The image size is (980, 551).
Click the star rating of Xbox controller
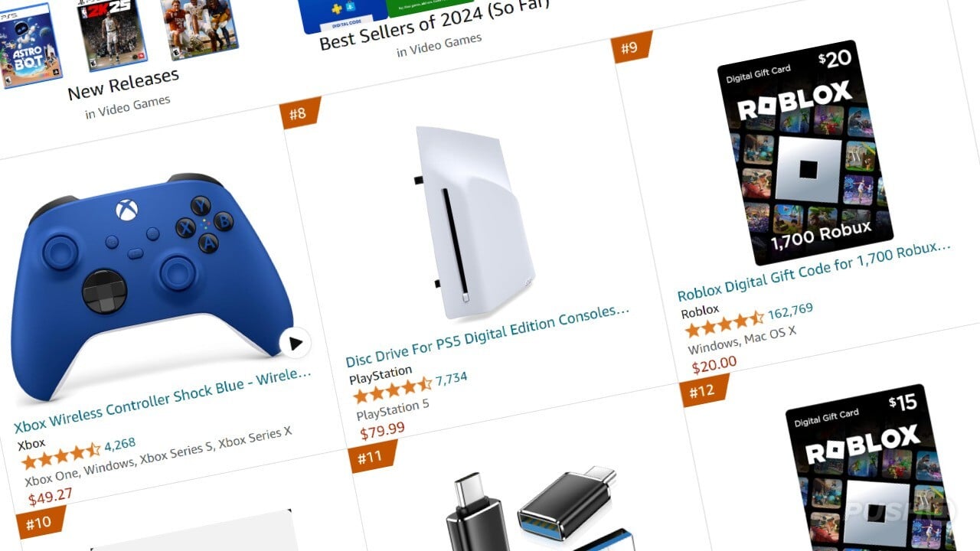tap(61, 455)
